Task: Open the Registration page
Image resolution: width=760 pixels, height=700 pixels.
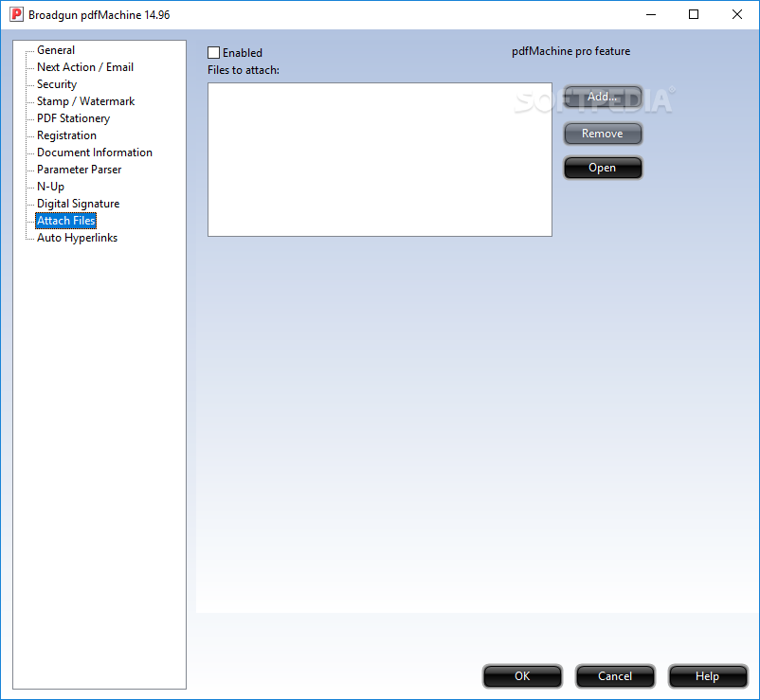Action: pyautogui.click(x=67, y=135)
